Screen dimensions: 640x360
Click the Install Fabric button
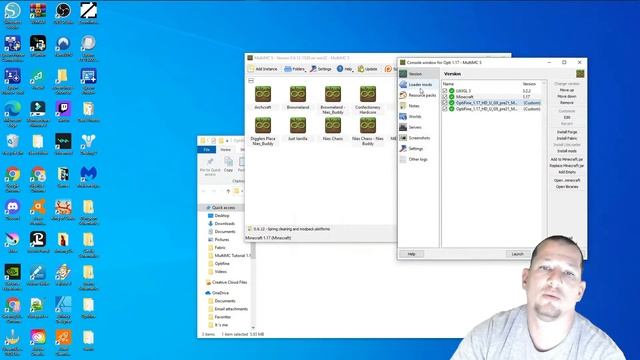pos(567,138)
